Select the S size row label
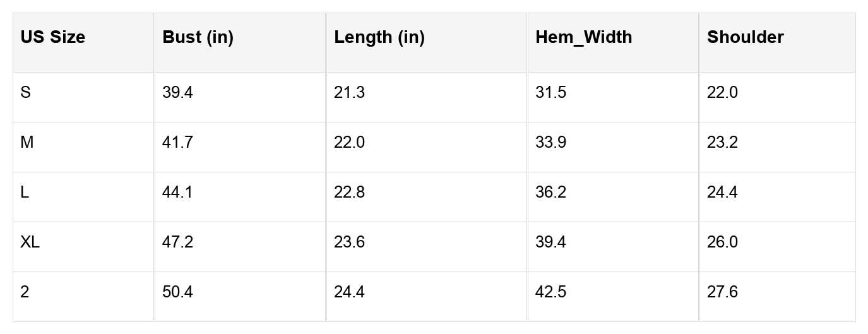 click(x=25, y=93)
